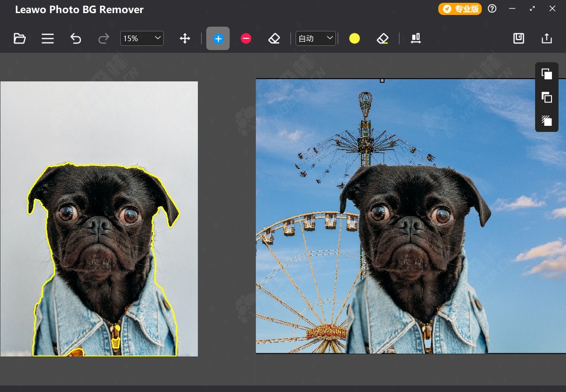Click the yellow outline color swatch
Viewport: 566px width, 392px height.
(x=355, y=38)
